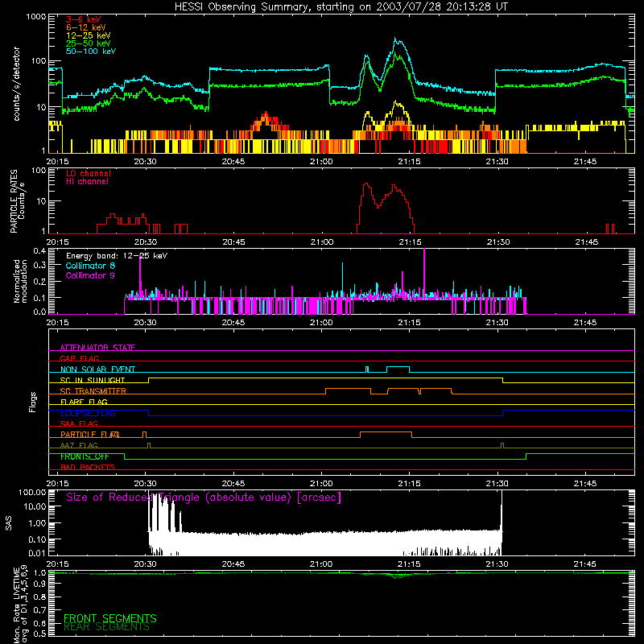
Task: Click the PARTICLE FLAG label
Action: click(x=90, y=435)
